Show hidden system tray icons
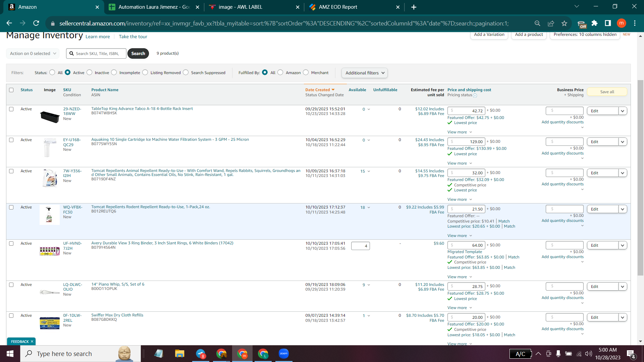644x362 pixels. pyautogui.click(x=538, y=354)
